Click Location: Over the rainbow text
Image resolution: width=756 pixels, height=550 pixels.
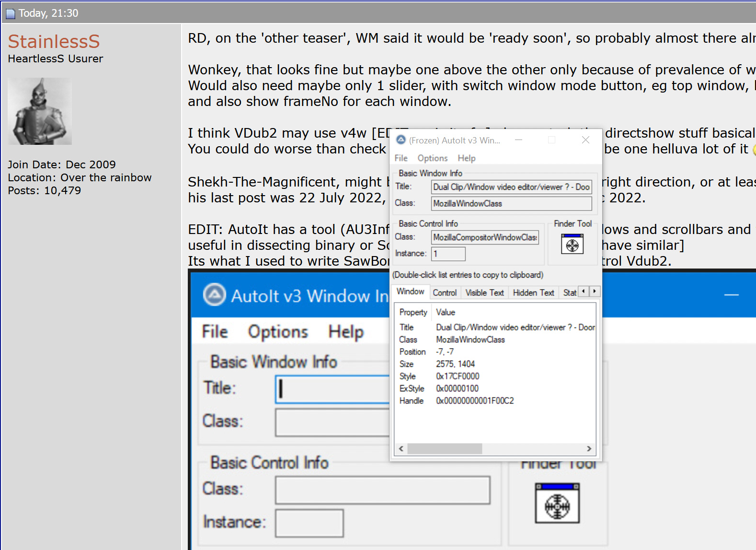click(x=80, y=177)
